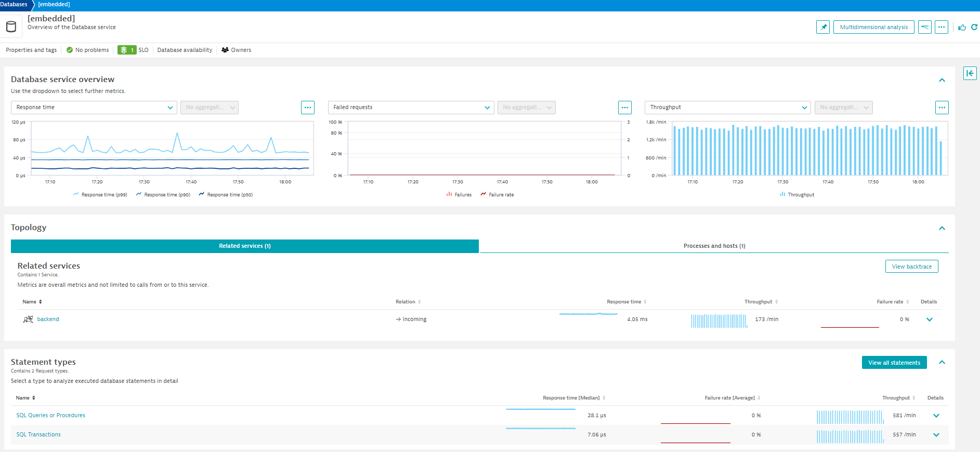Collapse the Topology section
The height and width of the screenshot is (452, 980).
coord(942,228)
